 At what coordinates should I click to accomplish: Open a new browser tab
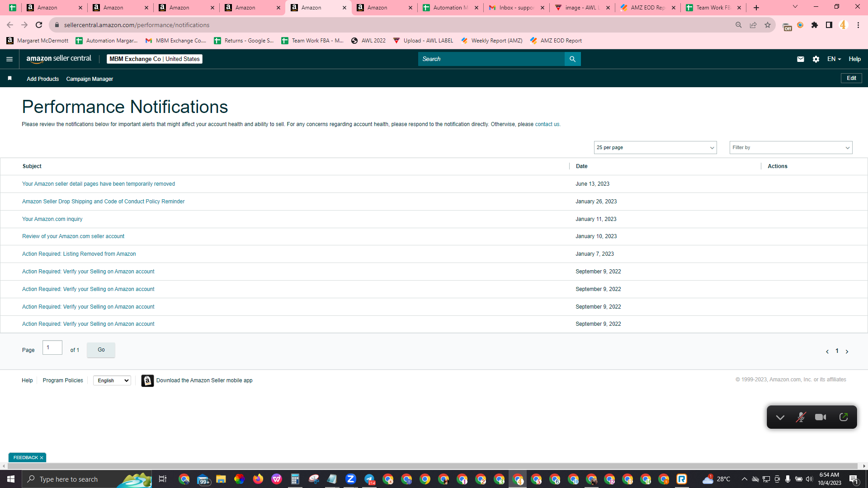point(756,8)
